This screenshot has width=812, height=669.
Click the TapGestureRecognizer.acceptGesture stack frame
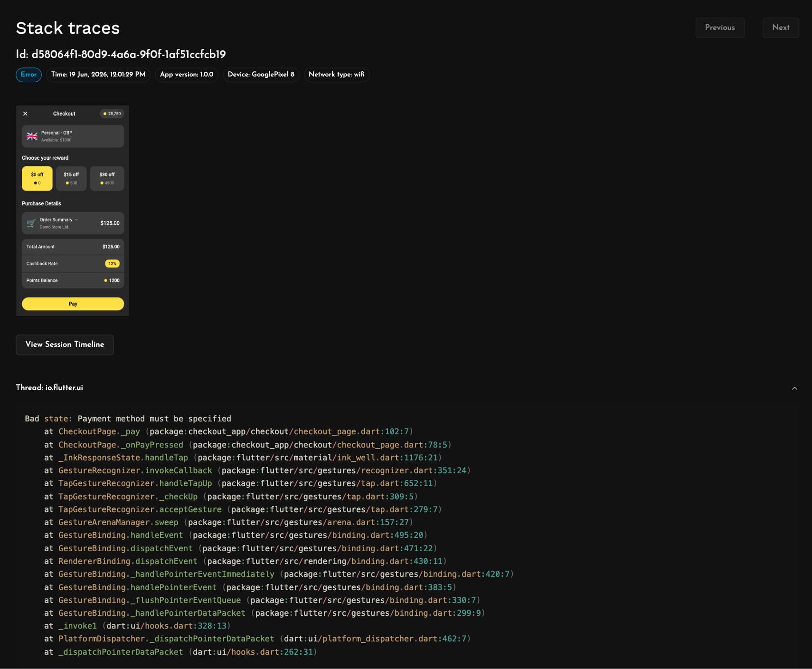pos(243,509)
